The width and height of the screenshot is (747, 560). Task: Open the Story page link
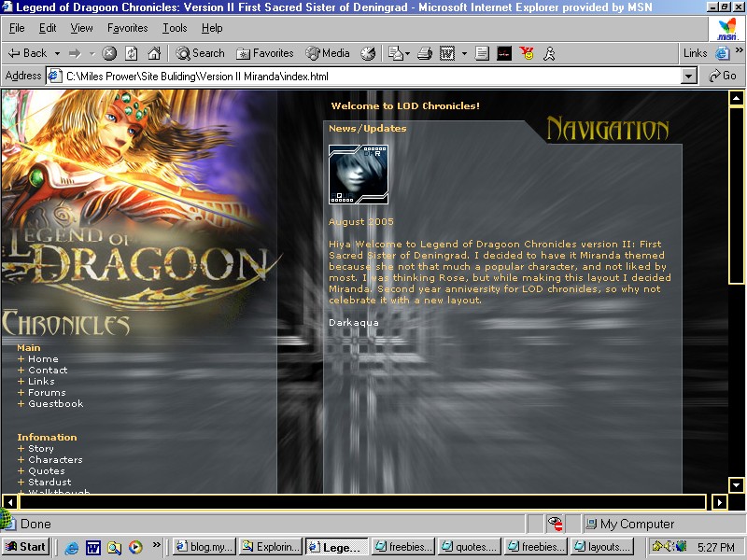(40, 449)
